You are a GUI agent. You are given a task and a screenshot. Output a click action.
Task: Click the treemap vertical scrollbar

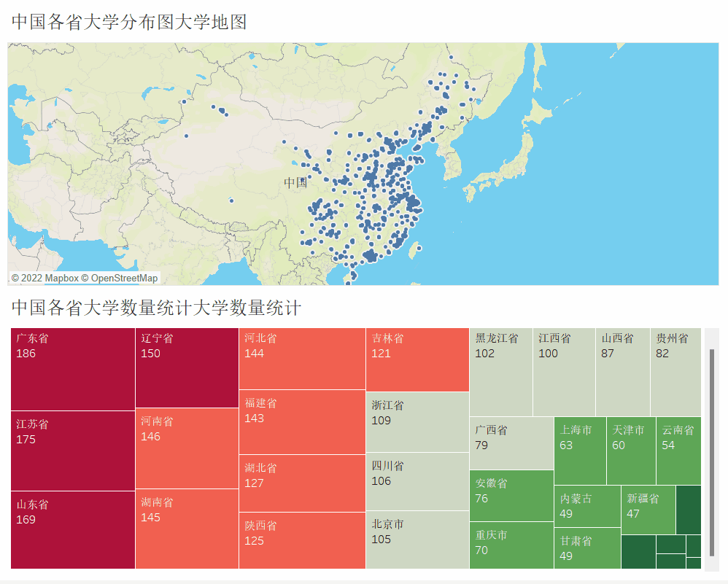[711, 452]
